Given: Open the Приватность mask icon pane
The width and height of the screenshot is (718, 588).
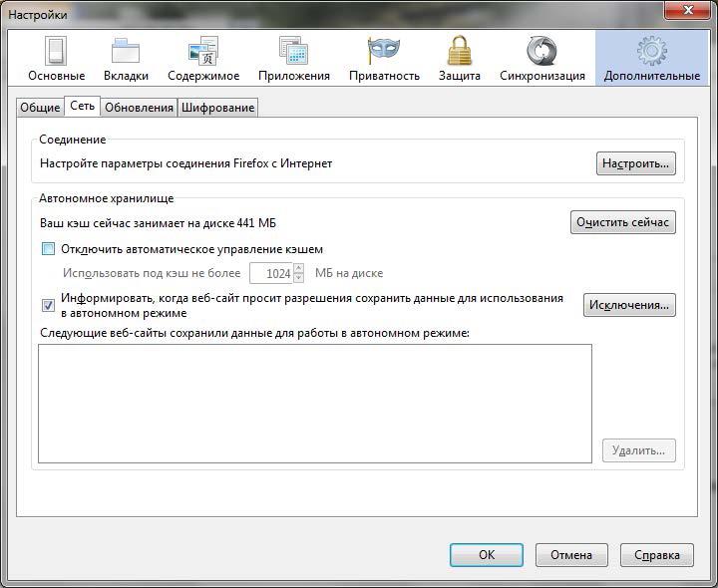Looking at the screenshot, I should 383,58.
